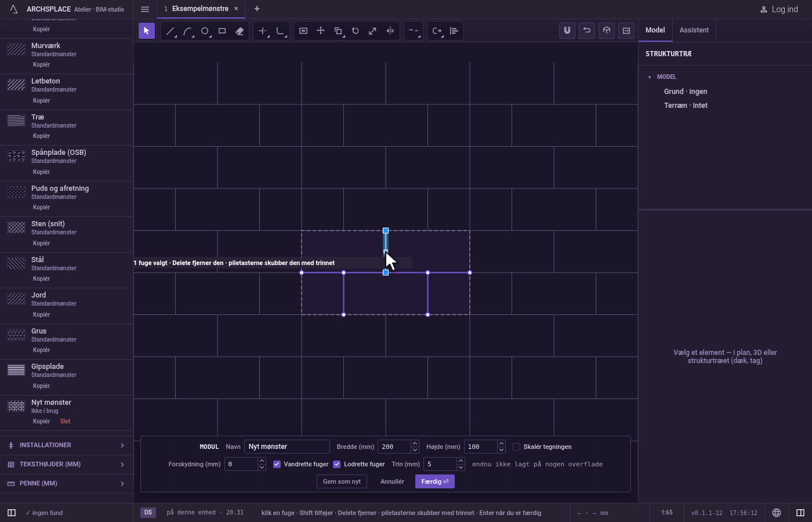Click Log ind
This screenshot has height=522, width=812.
[x=779, y=9]
